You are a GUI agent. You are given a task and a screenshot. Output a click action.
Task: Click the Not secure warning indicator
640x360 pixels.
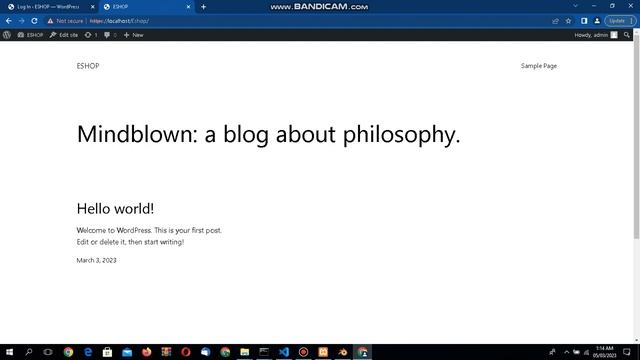coord(65,21)
